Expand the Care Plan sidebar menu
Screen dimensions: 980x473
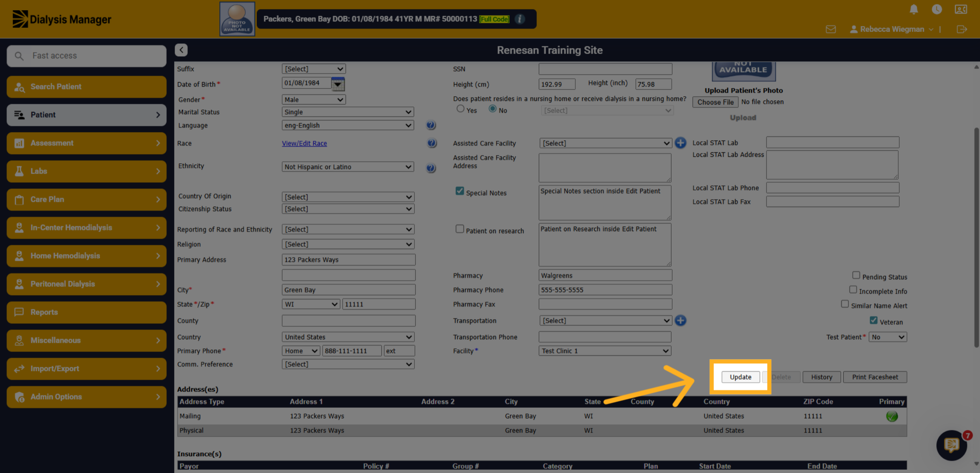[87, 199]
